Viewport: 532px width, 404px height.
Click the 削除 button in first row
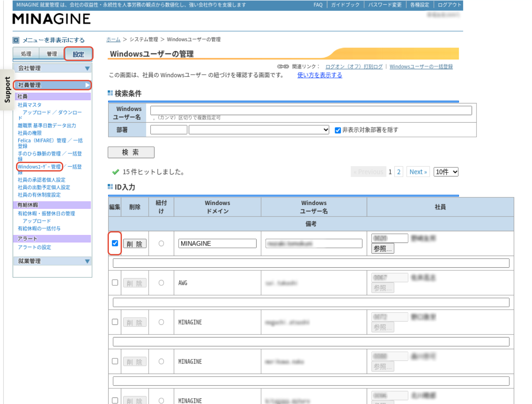[135, 244]
